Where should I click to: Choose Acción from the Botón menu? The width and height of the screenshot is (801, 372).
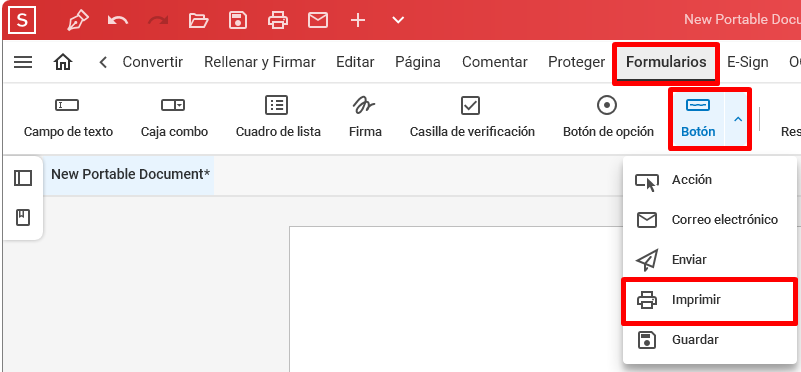710,180
